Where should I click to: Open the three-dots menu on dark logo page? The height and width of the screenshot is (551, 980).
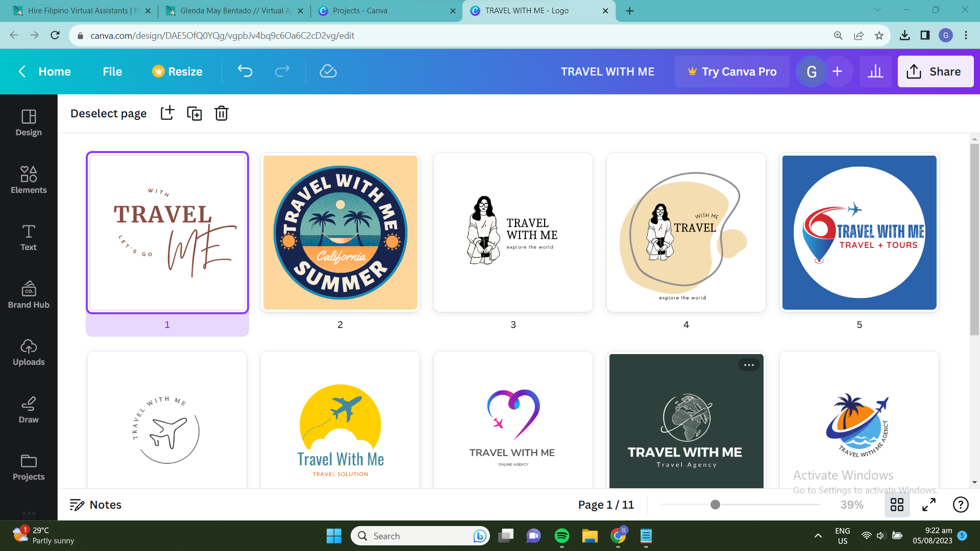(x=749, y=365)
